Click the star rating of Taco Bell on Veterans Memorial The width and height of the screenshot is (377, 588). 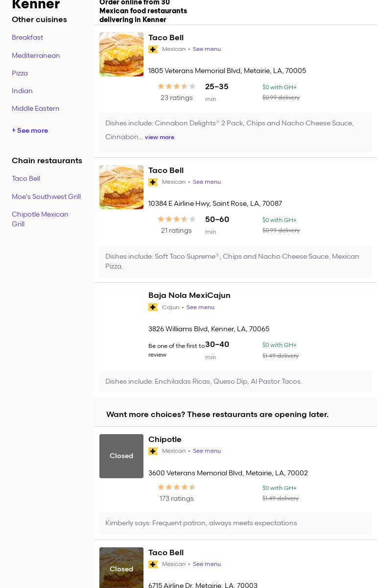(x=176, y=86)
